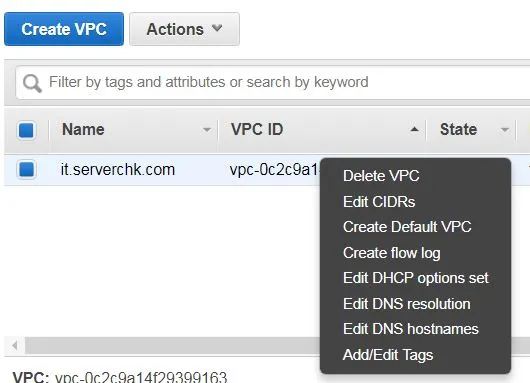This screenshot has width=530, height=383.
Task: Choose Edit CIDRs from context menu
Action: [x=379, y=202]
